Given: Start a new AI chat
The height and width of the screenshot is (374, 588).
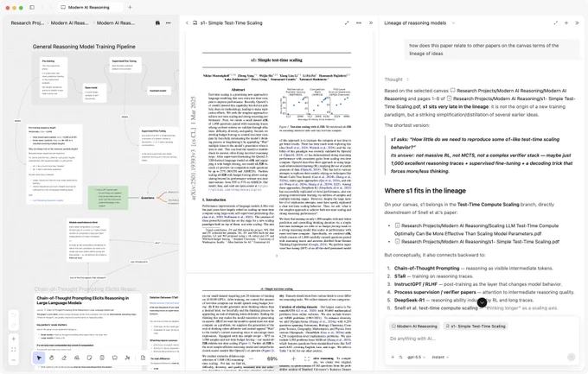Looking at the screenshot, I should (566, 22).
